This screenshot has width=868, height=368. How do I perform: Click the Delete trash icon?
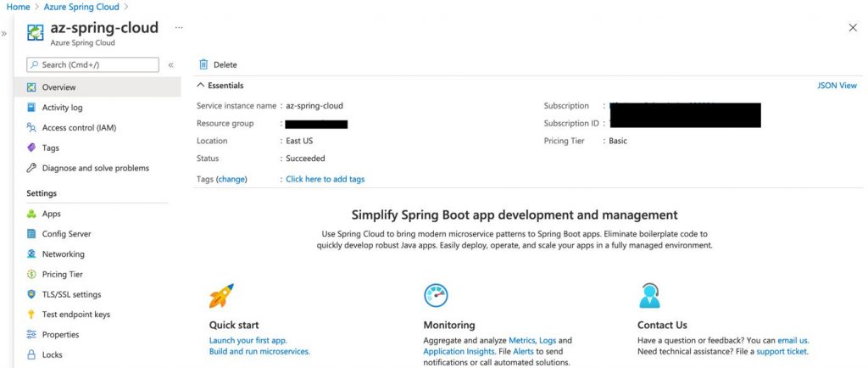pos(203,64)
